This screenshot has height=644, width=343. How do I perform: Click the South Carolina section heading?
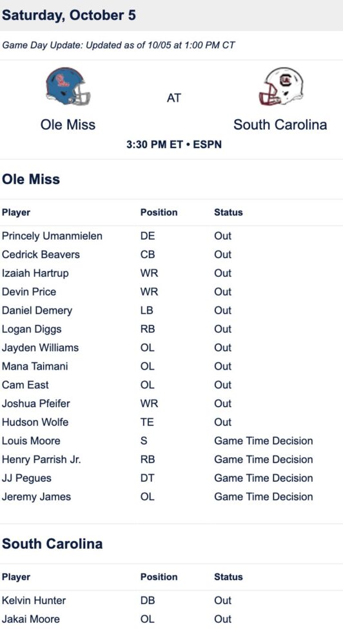(52, 544)
